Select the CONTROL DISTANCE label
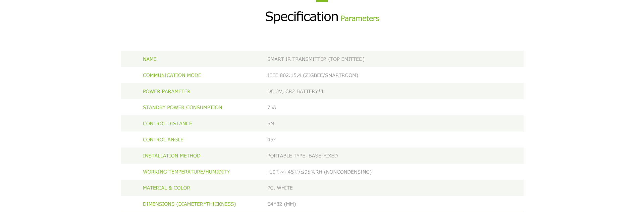This screenshot has width=644, height=212. [x=167, y=124]
